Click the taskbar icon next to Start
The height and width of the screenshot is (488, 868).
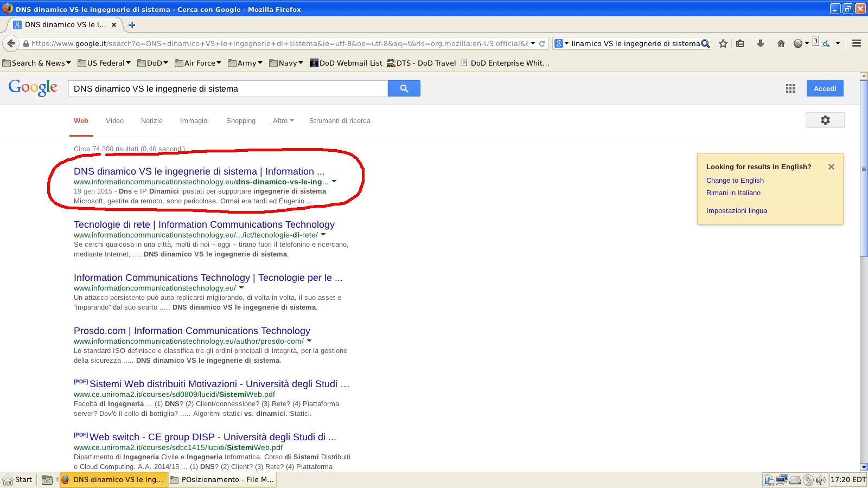tap(47, 480)
